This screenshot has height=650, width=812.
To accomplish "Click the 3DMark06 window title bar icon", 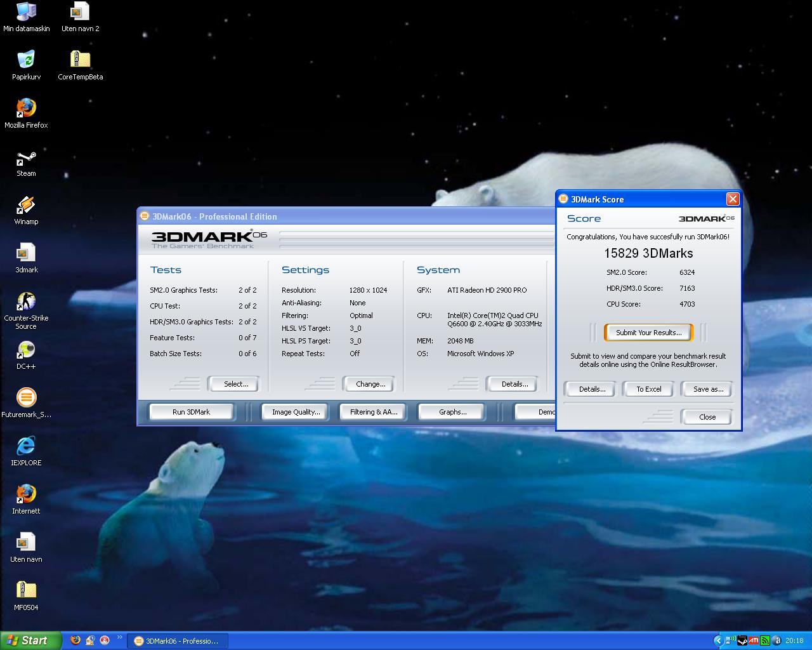I will click(x=145, y=216).
